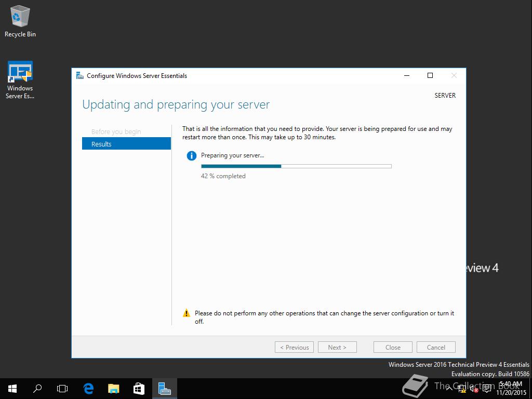Click the 'Configure Windows Server Essentials' title text
532x399 pixels.
tap(137, 76)
